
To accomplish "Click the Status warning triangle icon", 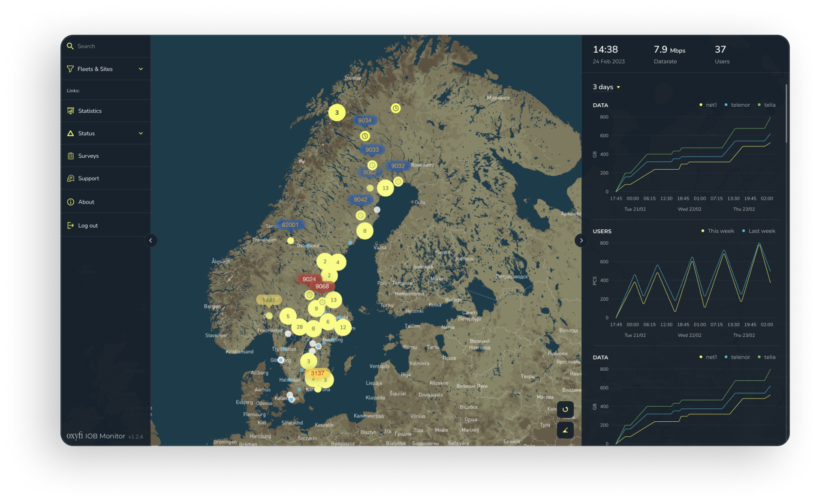I will (71, 133).
